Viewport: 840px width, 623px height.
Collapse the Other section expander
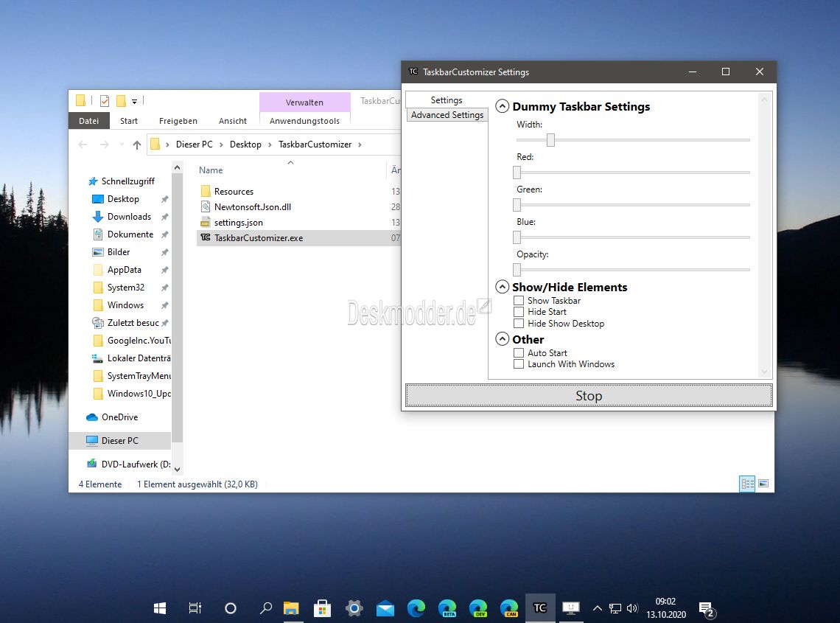(502, 339)
